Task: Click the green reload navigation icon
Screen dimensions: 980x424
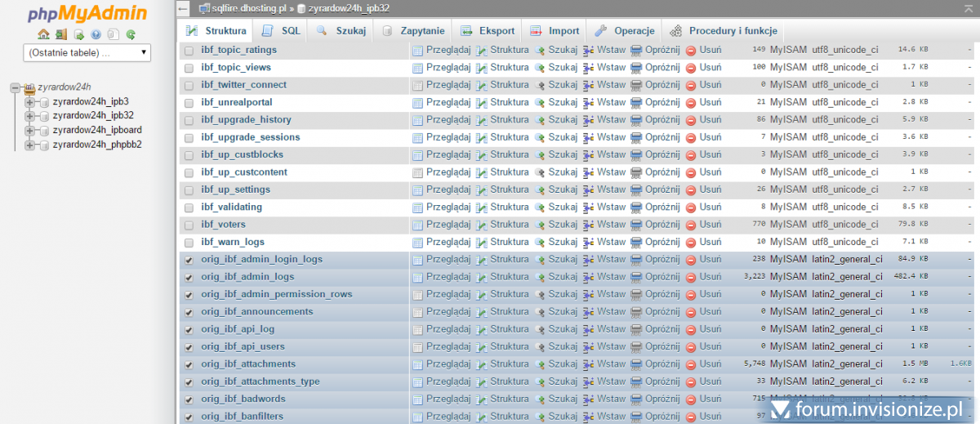Action: pos(130,34)
